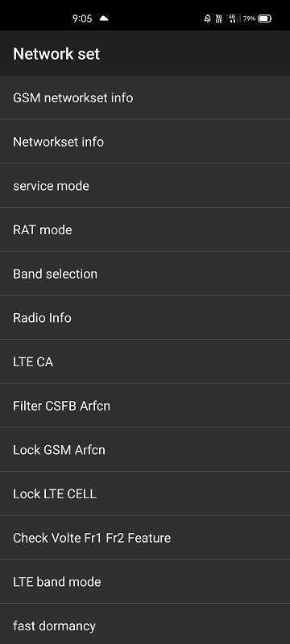Select LTE band mode
Screen dimensions: 290x644
coord(145,581)
